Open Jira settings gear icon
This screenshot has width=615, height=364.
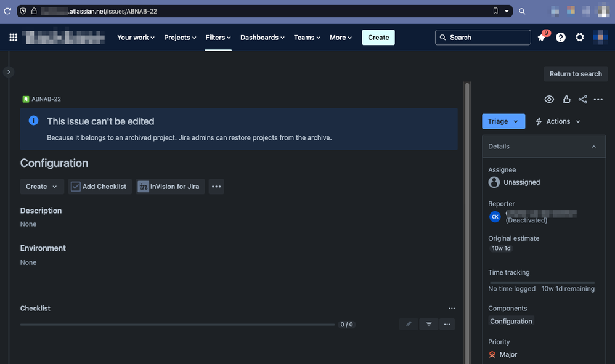(579, 37)
